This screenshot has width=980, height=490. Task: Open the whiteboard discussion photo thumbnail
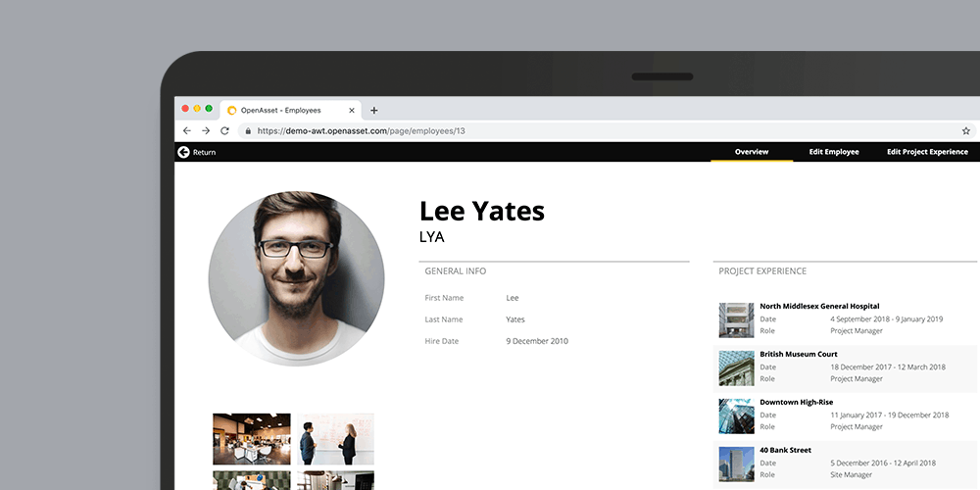pyautogui.click(x=335, y=439)
